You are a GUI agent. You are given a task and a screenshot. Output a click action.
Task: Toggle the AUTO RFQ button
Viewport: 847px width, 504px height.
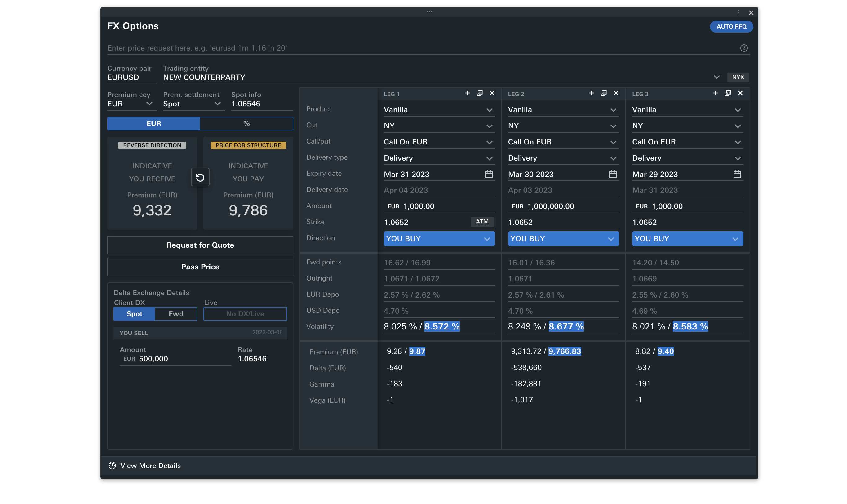pos(731,26)
